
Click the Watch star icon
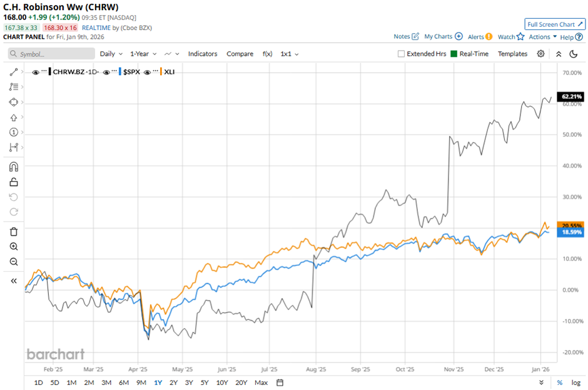click(x=520, y=36)
